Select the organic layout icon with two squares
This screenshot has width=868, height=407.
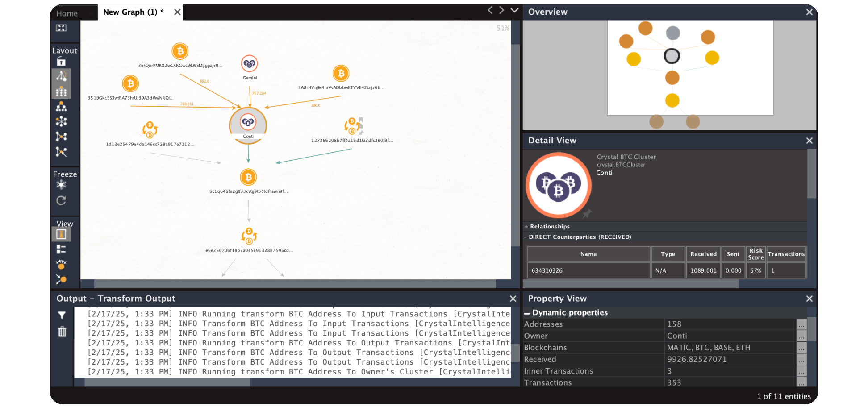[61, 137]
